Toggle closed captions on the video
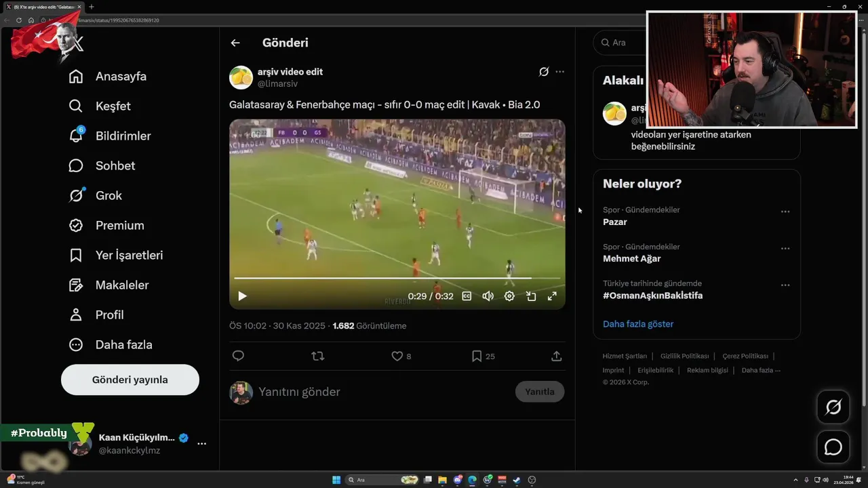The height and width of the screenshot is (488, 868). coord(467,296)
